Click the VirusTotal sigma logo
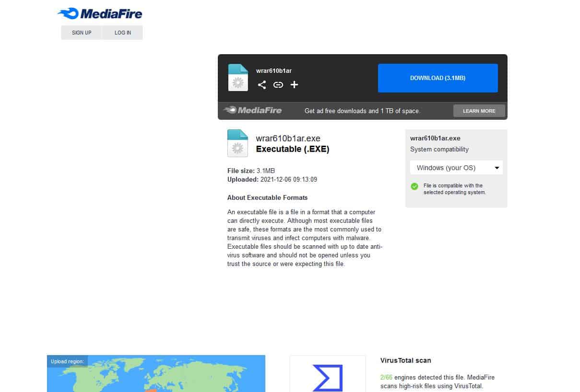This screenshot has width=580, height=392. (328, 378)
